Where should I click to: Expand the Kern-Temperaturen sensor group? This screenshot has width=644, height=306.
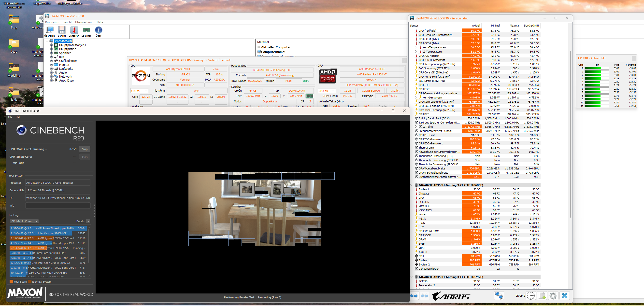[x=416, y=47]
